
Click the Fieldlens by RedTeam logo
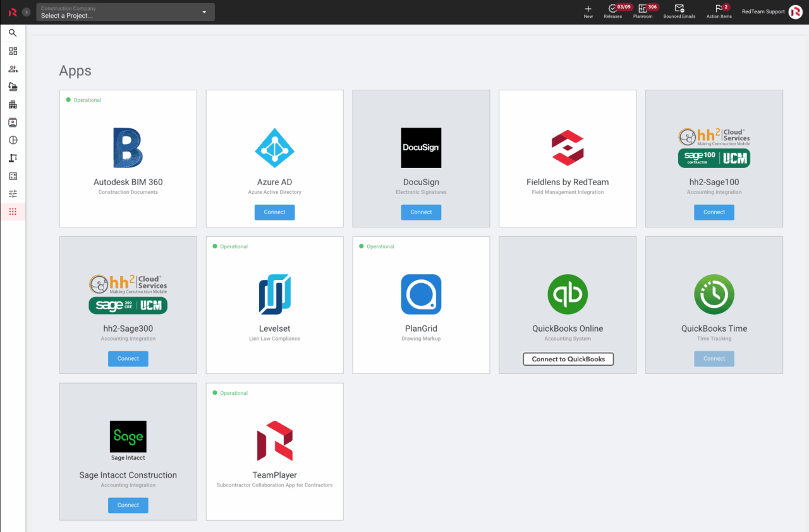tap(568, 148)
